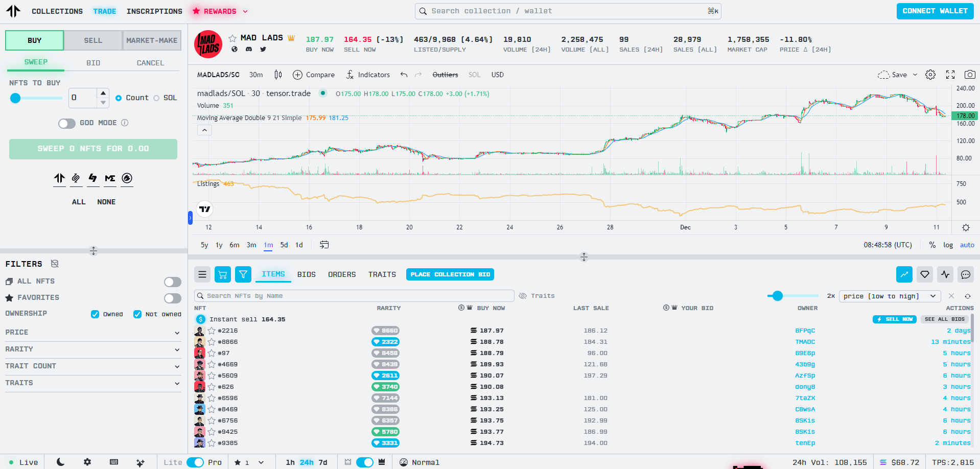Expand the PRICE filter
This screenshot has width=980, height=469.
coord(93,332)
